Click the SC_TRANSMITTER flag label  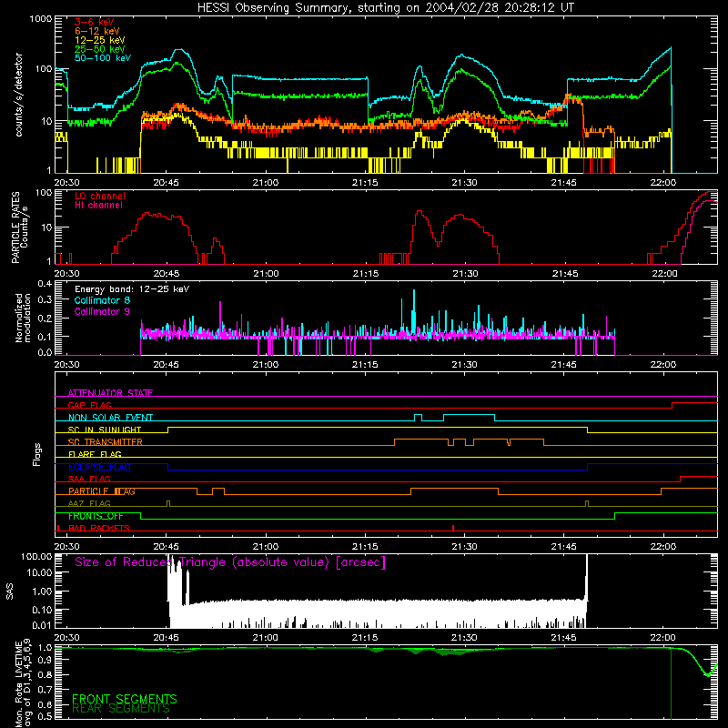pyautogui.click(x=106, y=442)
